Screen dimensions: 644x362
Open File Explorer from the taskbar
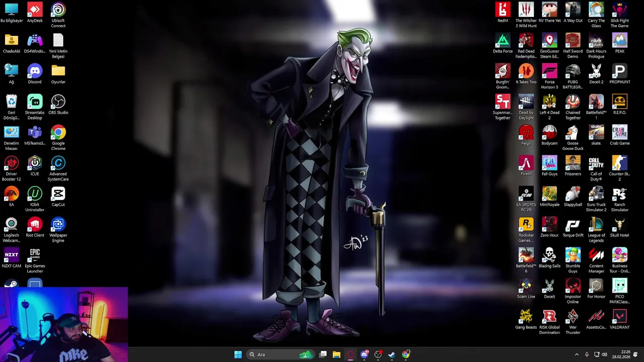click(337, 354)
